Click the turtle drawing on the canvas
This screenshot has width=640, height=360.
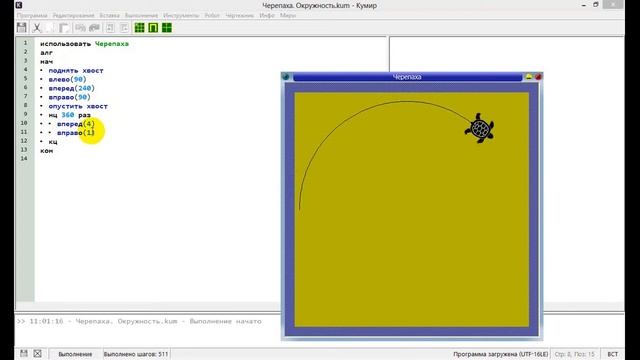click(x=480, y=128)
